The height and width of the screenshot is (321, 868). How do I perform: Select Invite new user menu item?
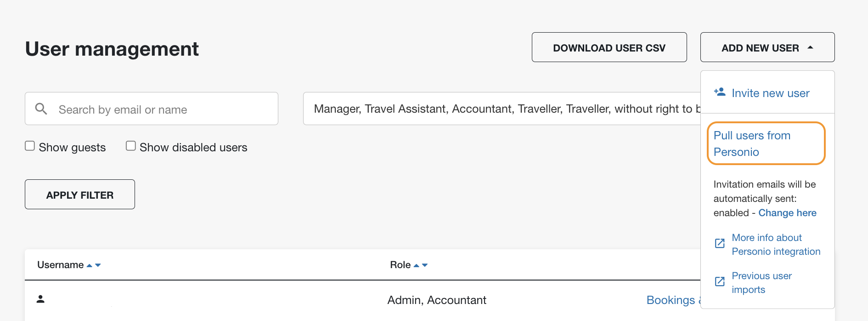point(767,93)
